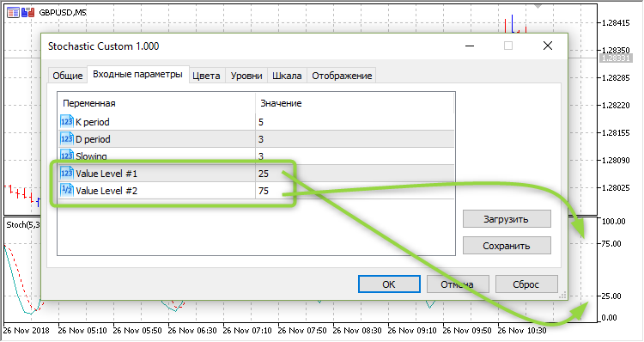Click the Сброс button
Viewport: 644px width, 342px height.
526,284
